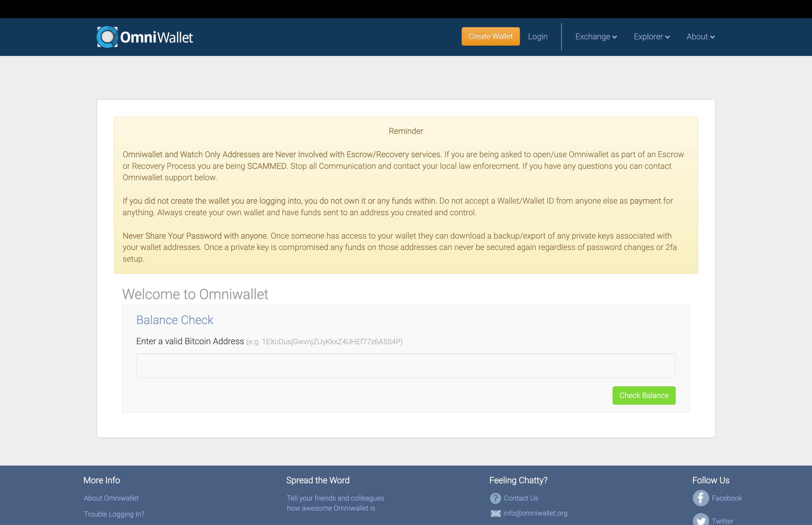Open Trouble Logging In? link
The image size is (812, 525).
click(114, 514)
